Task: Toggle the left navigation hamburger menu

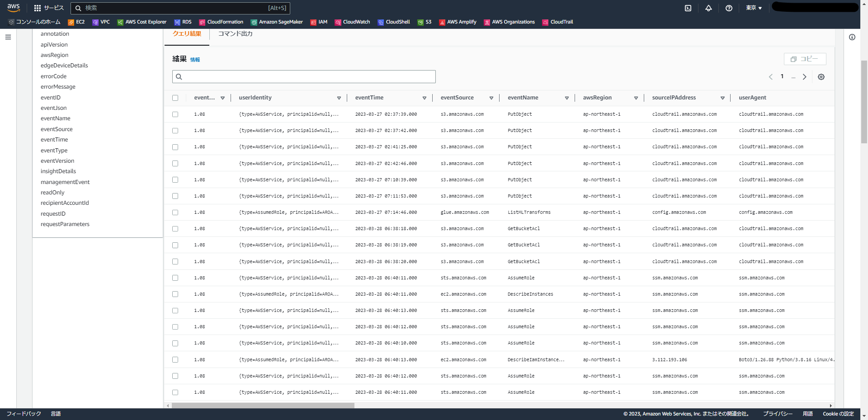Action: tap(8, 37)
